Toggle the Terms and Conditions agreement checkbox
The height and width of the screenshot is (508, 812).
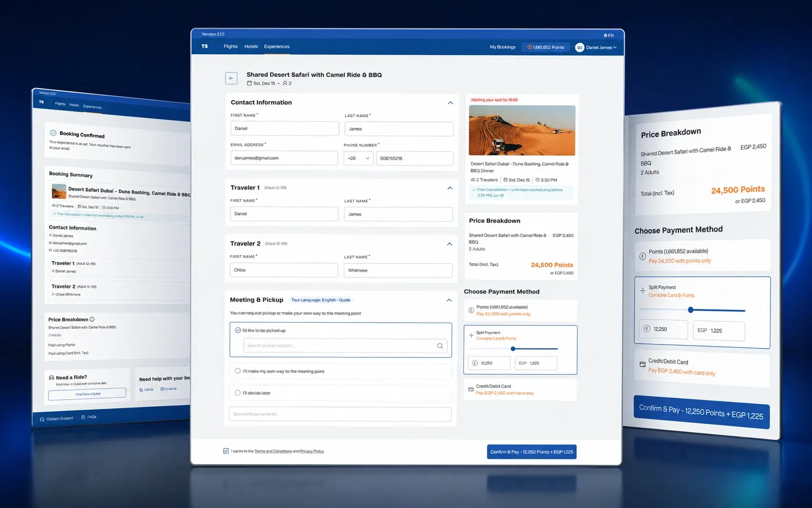(226, 451)
